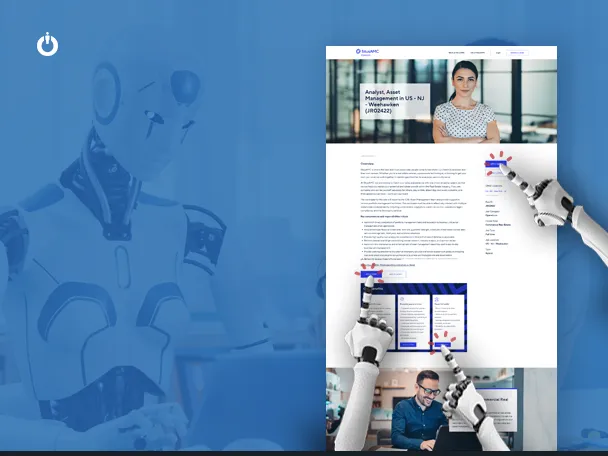The image size is (608, 456).
Task: Click blue button in right benefits card
Action: point(443,345)
